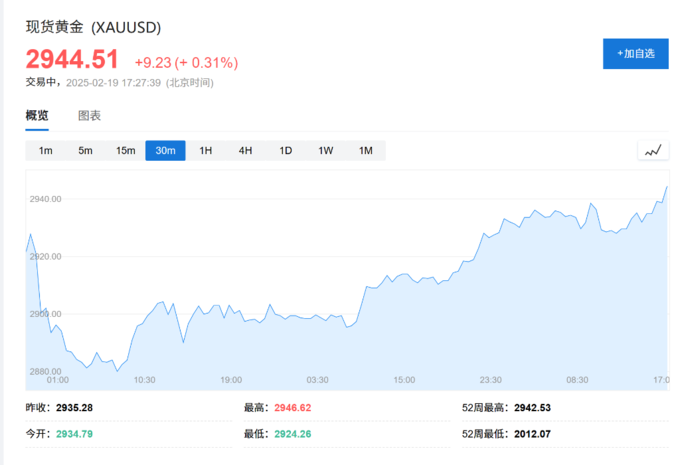Screen dimensions: 680x465
Task: Select the 1W timeframe
Action: (x=325, y=151)
